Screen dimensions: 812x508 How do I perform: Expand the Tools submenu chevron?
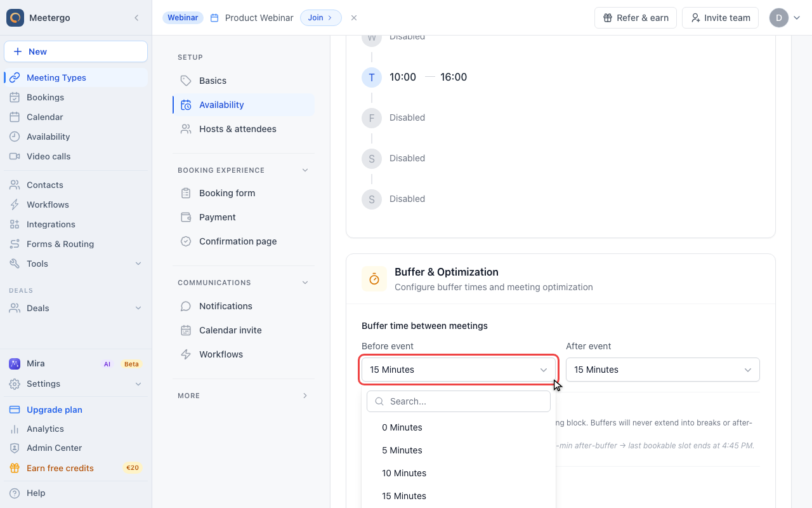coord(138,264)
